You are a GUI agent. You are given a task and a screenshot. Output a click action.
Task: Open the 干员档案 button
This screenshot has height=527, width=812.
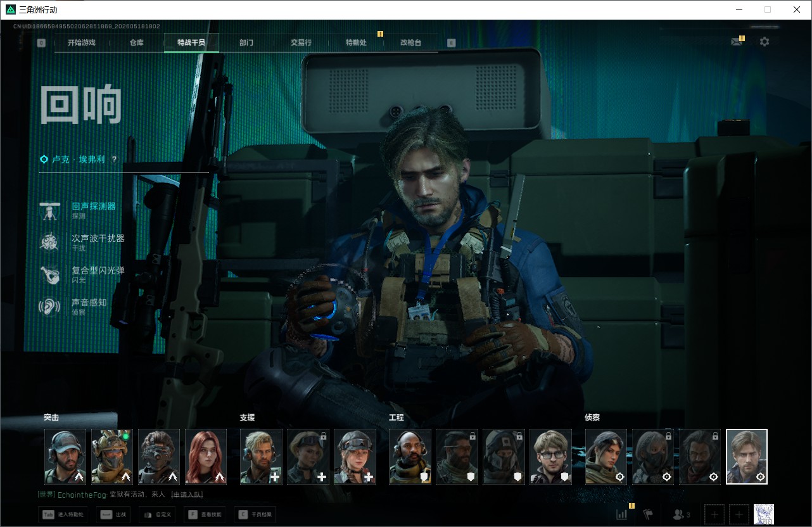coord(255,514)
